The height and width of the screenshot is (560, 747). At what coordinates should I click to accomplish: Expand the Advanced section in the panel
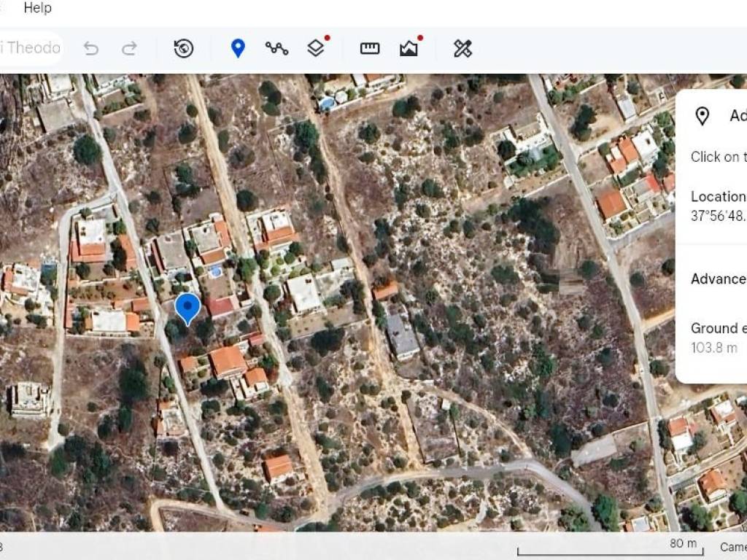point(719,279)
